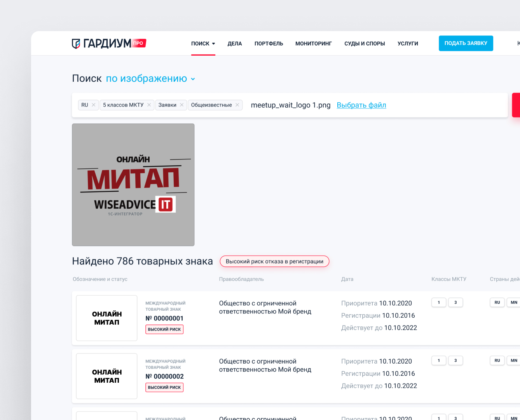520x420 pixels.
Task: Expand the по изображению search type selector
Action: tap(150, 79)
